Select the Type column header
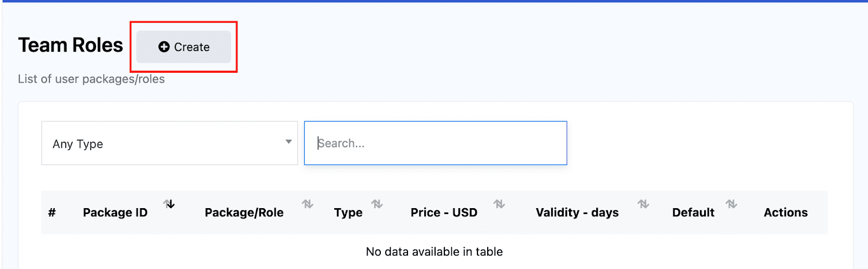This screenshot has height=269, width=868. pyautogui.click(x=348, y=212)
